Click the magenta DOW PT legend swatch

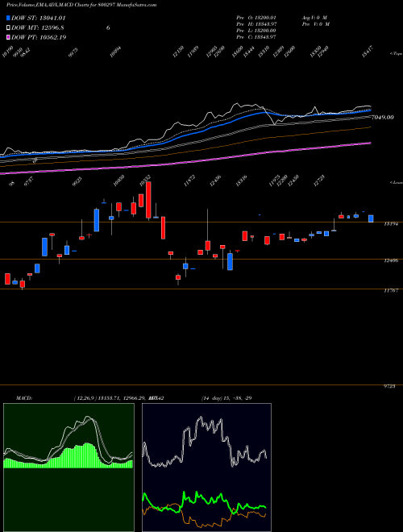8,37
